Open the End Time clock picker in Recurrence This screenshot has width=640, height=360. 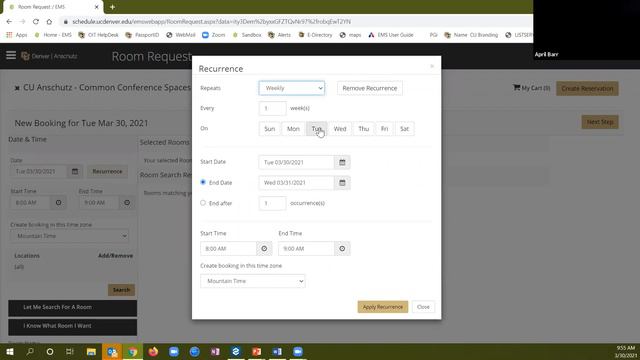point(342,248)
